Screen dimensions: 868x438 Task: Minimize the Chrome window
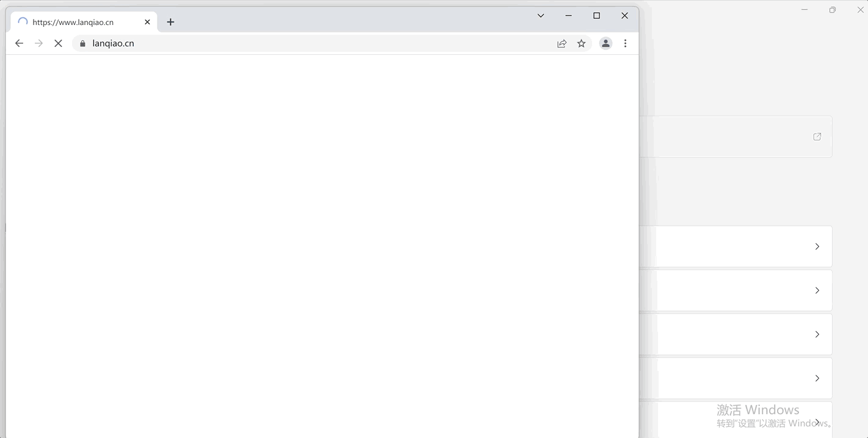point(568,16)
